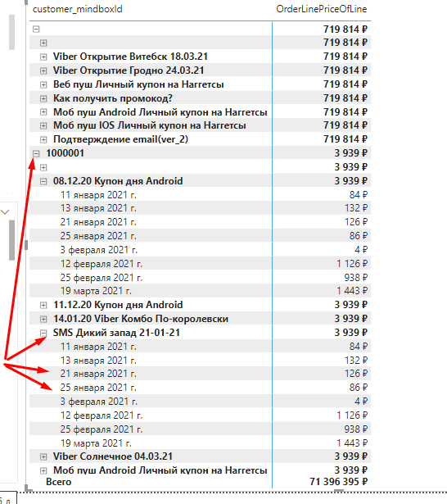Select 21 января 2021 г. under SMS Дикий запад

click(x=98, y=374)
